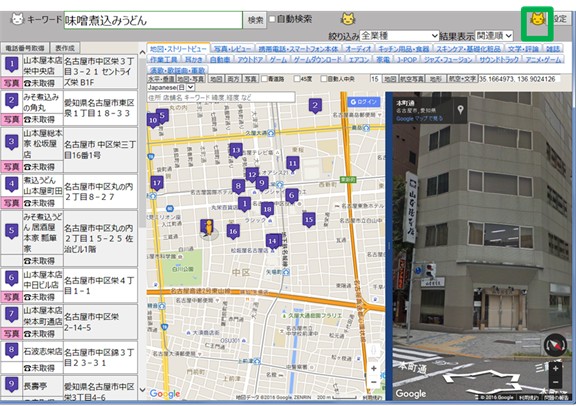Image resolution: width=576 pixels, height=406 pixels.
Task: Open the 携帯電話・スマートフォン本体 tab
Action: 298,49
